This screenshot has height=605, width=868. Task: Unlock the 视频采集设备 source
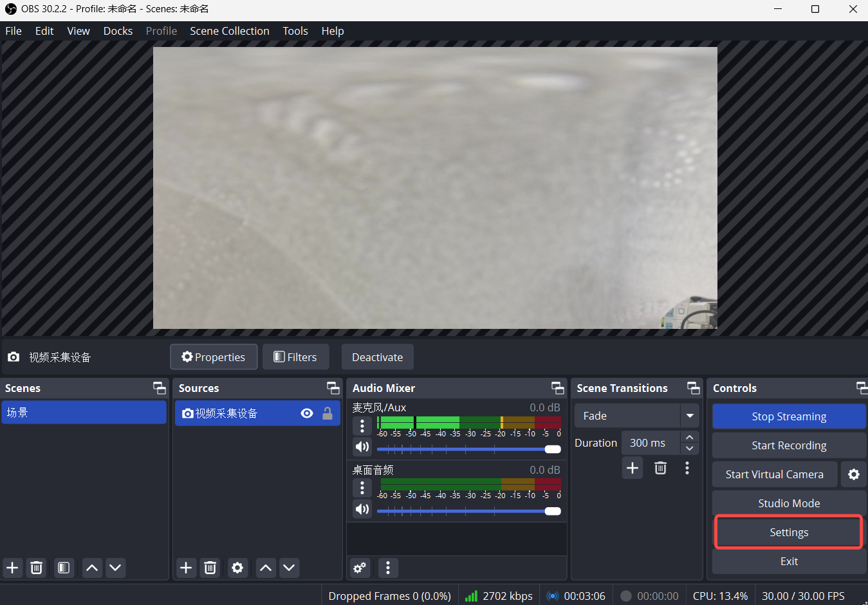click(x=328, y=413)
